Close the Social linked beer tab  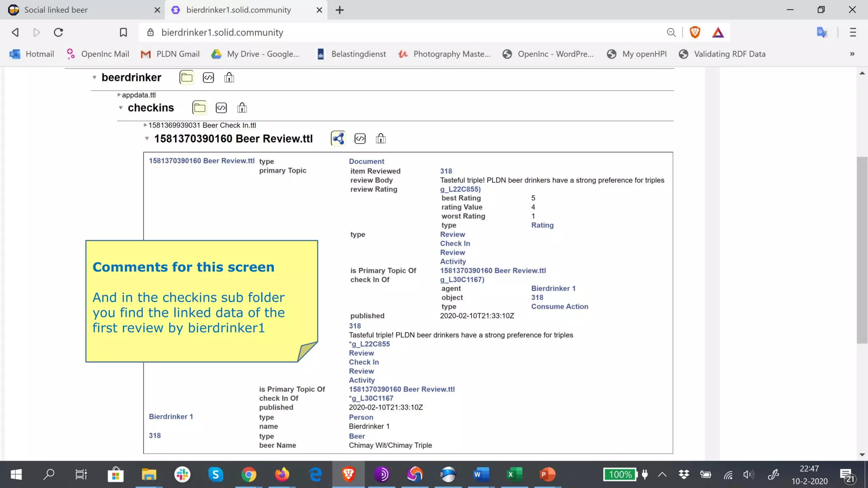tap(157, 10)
